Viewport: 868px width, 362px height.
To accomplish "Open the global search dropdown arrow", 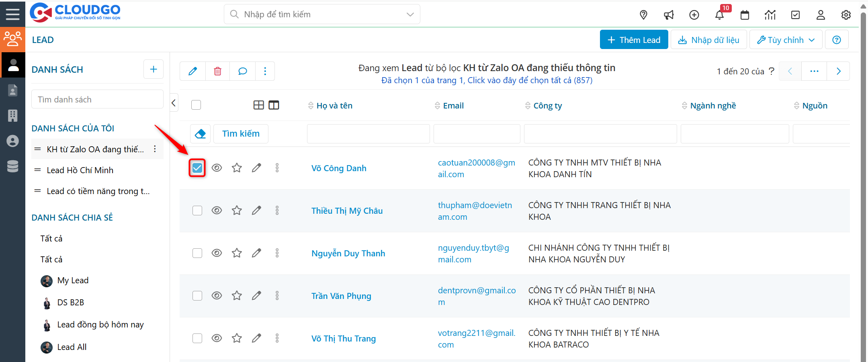I will click(x=410, y=14).
